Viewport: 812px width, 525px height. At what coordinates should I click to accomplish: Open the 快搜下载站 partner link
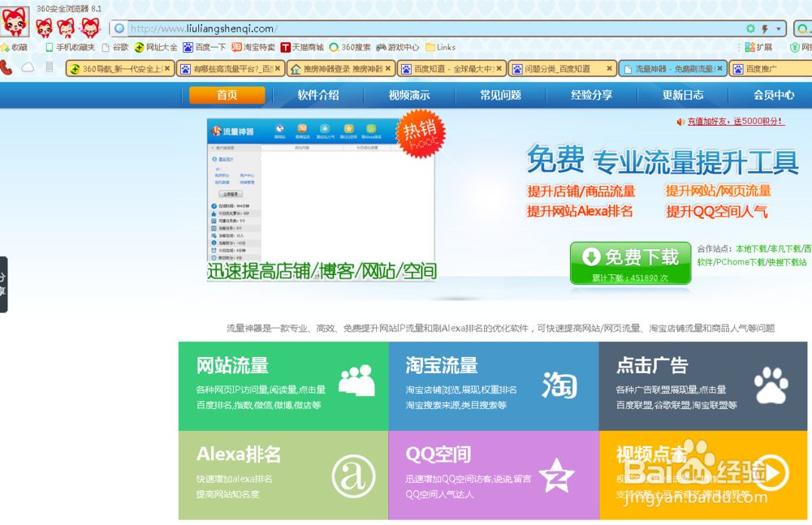click(x=787, y=262)
